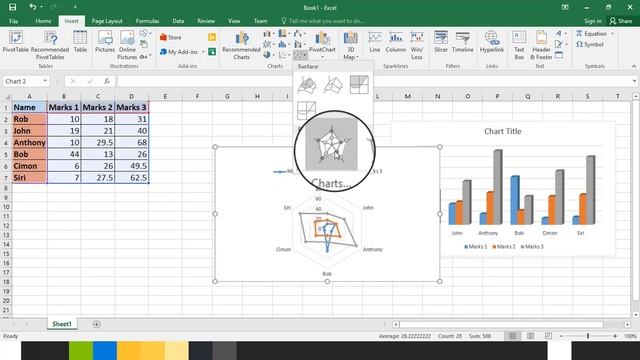This screenshot has height=360, width=640.
Task: Choose the Contour surface chart
Action: pos(359,85)
